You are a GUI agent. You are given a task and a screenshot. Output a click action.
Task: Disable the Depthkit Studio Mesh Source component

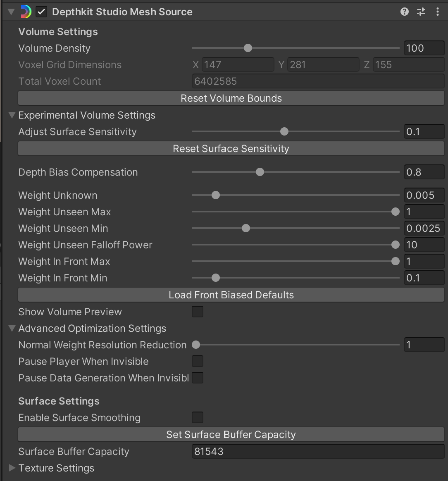pyautogui.click(x=41, y=12)
